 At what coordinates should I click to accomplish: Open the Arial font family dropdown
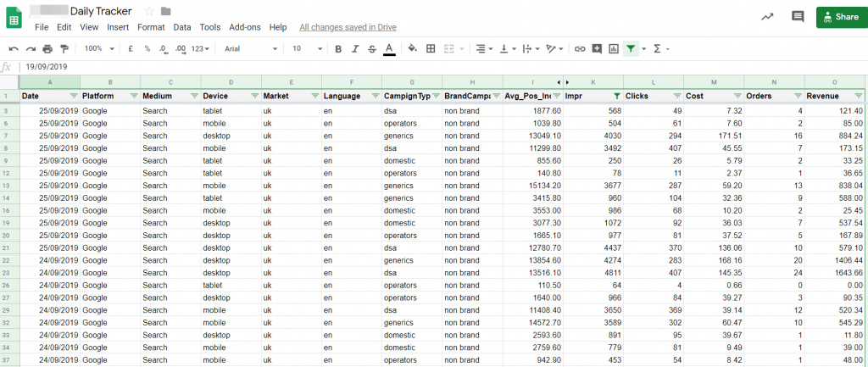pos(250,49)
